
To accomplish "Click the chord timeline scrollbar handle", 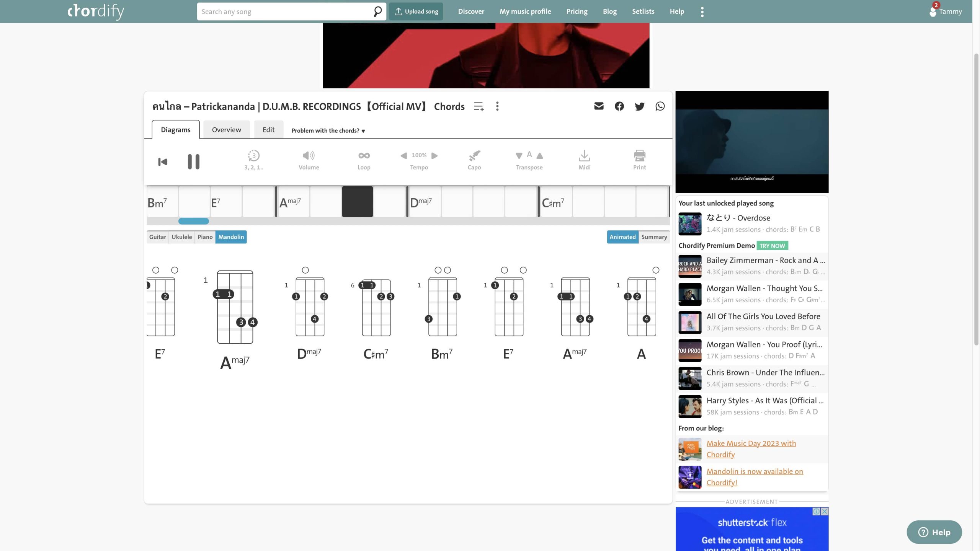I will tap(193, 221).
